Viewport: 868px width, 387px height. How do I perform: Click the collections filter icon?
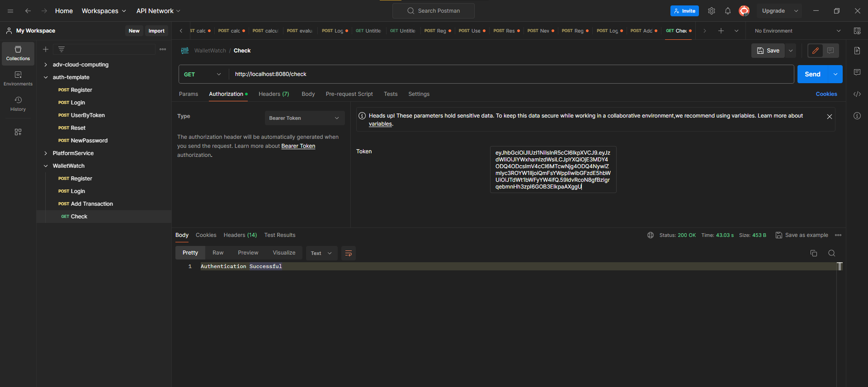tap(61, 49)
